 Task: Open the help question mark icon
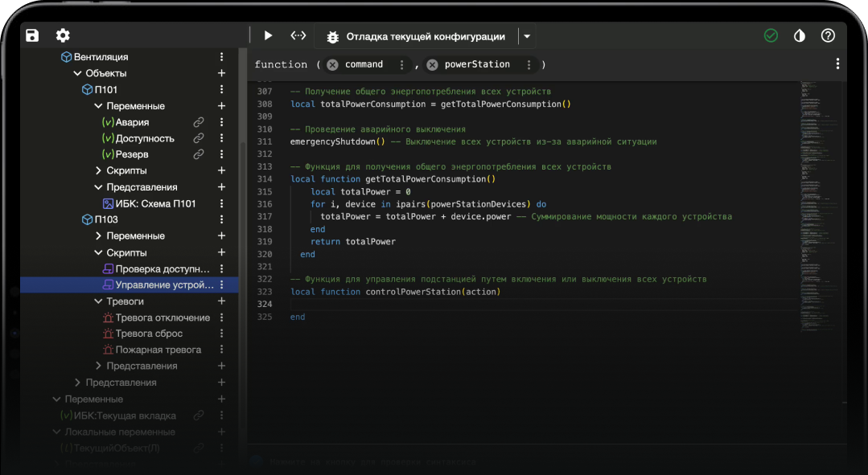click(x=828, y=35)
